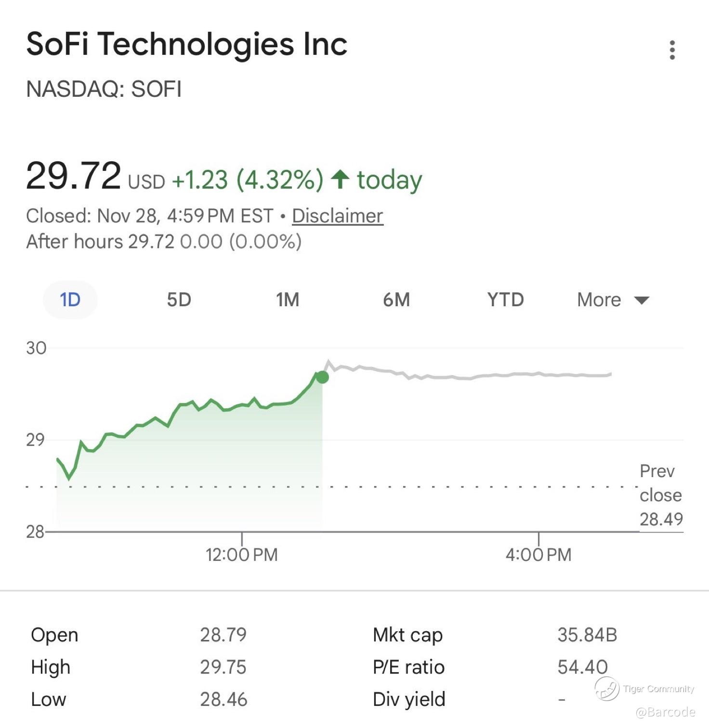View the YTD chart range
Image resolution: width=709 pixels, height=728 pixels.
coord(505,299)
